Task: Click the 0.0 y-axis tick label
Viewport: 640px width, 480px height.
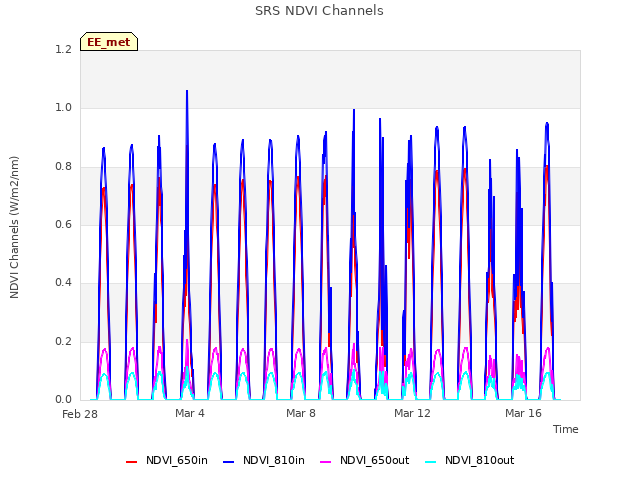Action: pos(63,400)
